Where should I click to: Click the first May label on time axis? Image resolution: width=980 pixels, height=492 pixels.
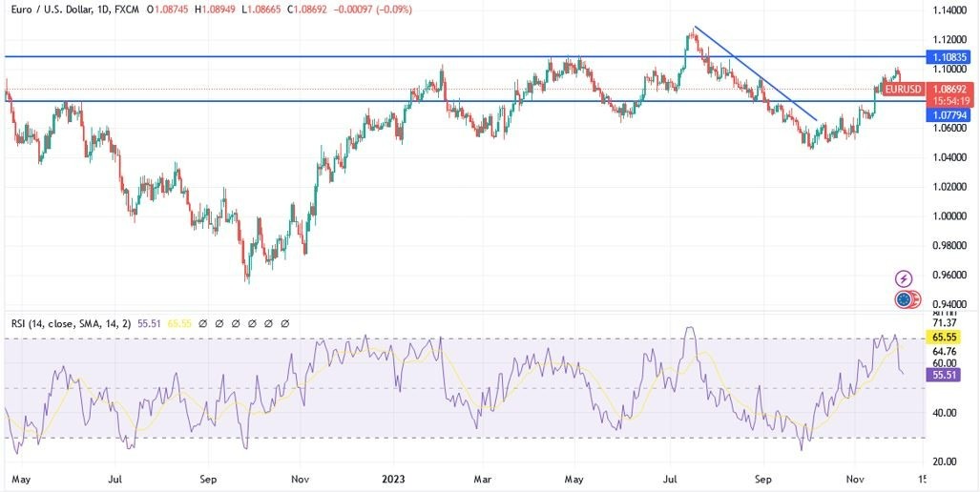21,480
